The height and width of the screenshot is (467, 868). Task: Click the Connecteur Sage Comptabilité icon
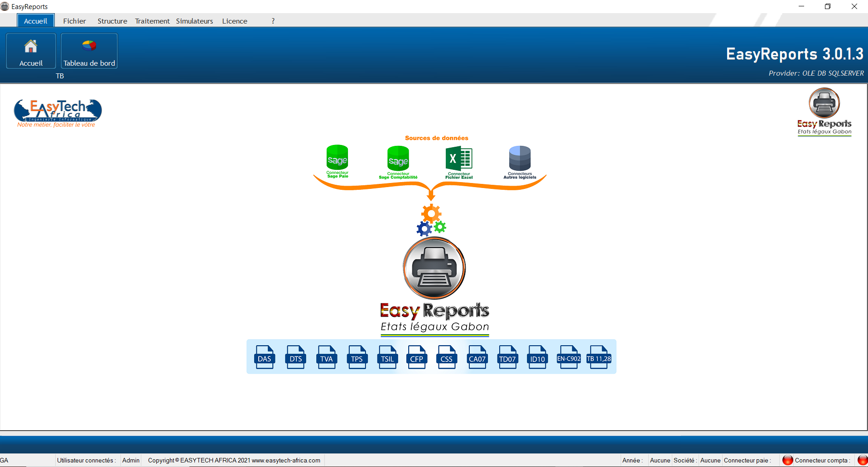398,162
